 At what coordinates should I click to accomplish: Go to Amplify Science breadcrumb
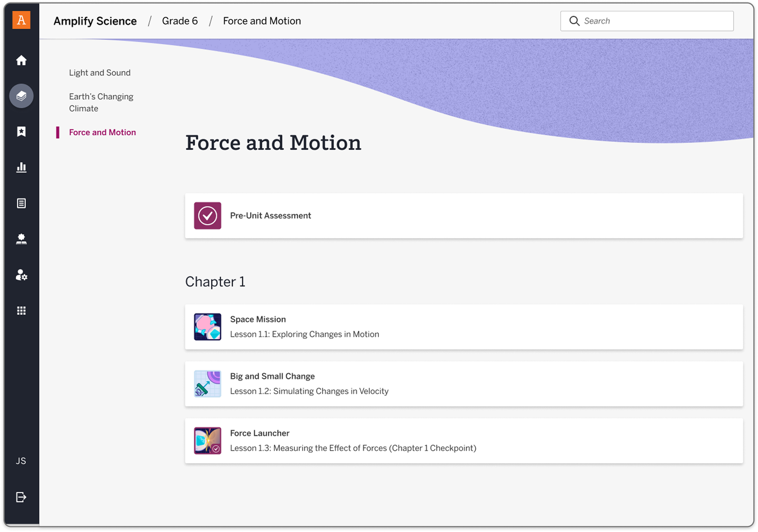click(x=95, y=21)
